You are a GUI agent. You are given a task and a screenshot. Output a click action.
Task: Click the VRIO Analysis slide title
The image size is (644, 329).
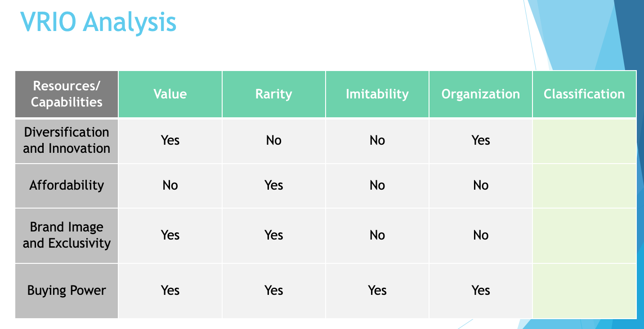[98, 21]
